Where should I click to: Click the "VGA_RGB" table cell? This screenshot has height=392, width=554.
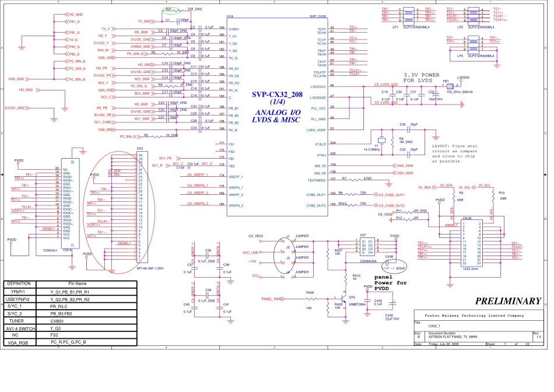pos(17,343)
